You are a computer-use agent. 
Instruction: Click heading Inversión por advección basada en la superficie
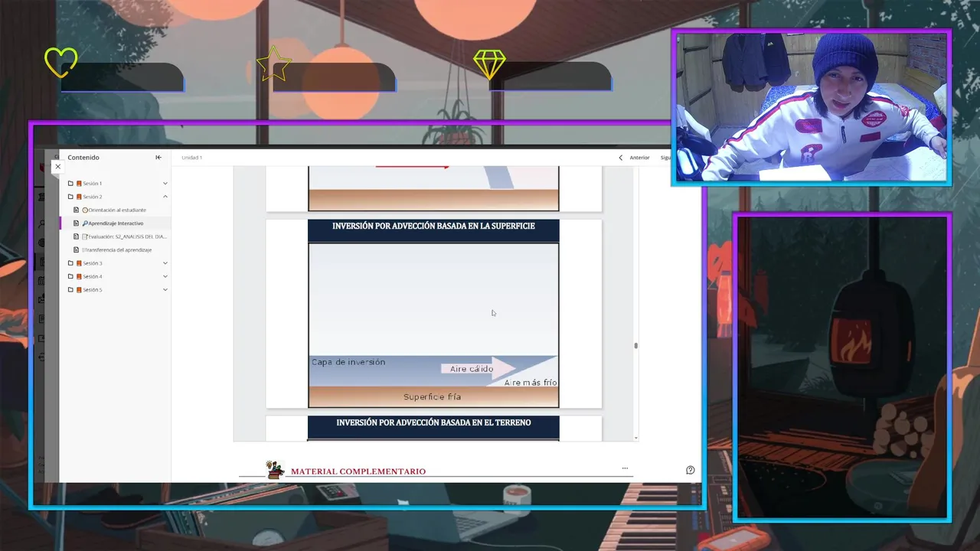(x=433, y=227)
